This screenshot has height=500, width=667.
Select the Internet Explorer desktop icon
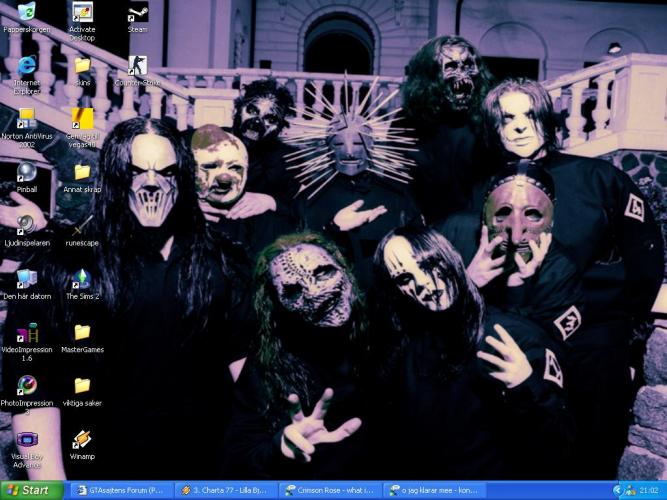(x=27, y=66)
